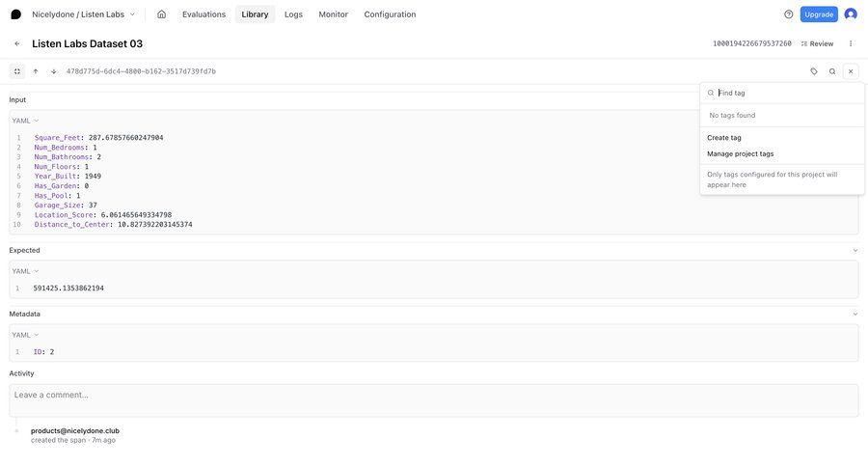Click the Has_Pool: 1 line

pos(57,196)
